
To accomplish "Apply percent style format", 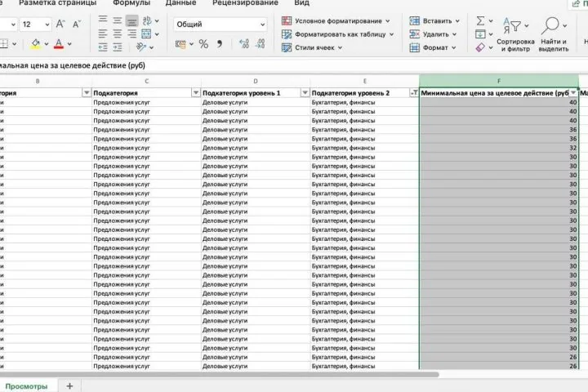I will point(203,44).
